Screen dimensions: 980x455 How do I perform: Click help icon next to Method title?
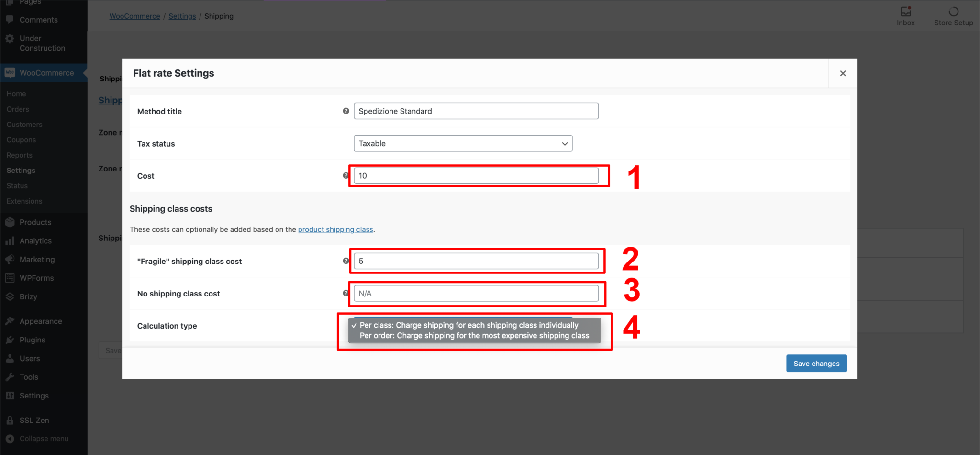pos(345,111)
